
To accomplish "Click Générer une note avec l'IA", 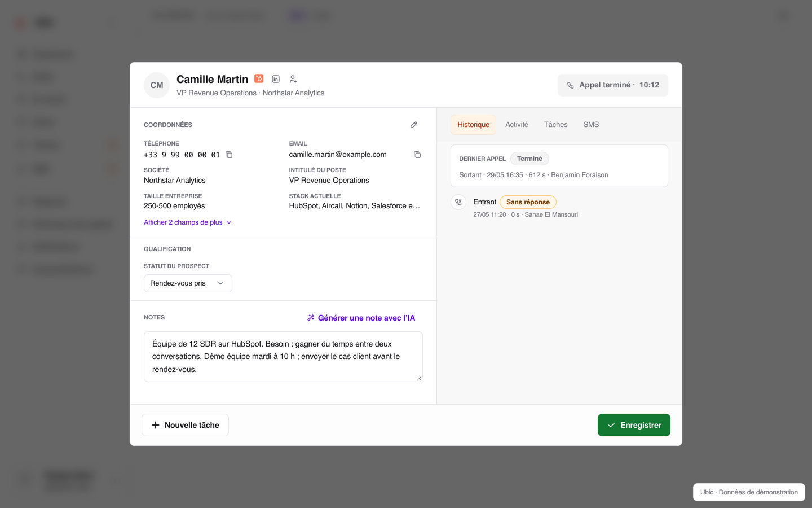I will [361, 318].
